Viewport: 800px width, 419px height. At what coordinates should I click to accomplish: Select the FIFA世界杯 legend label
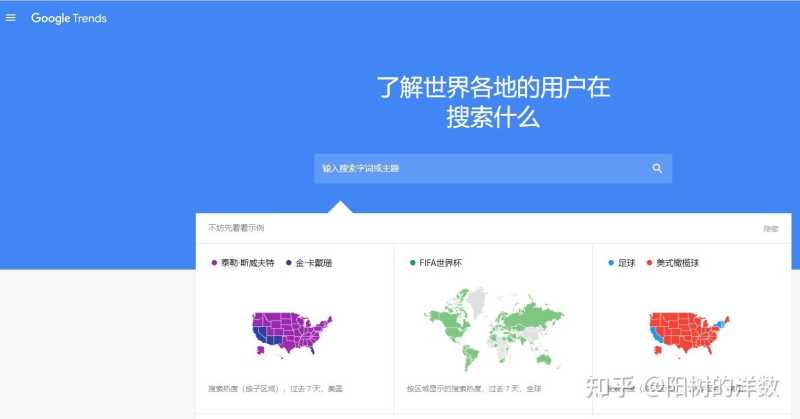[x=440, y=263]
